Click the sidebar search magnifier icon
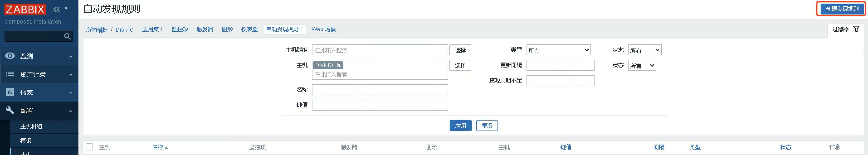 [x=67, y=36]
